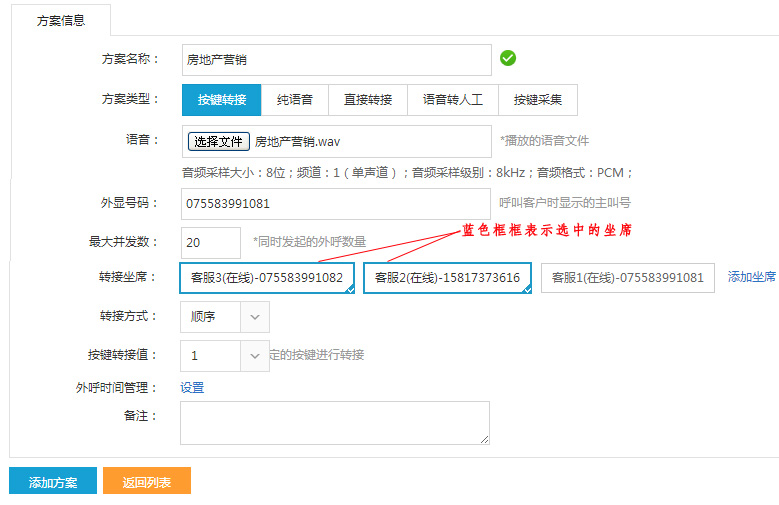Select the 纯语音 plan type
The width and height of the screenshot is (779, 505).
click(x=295, y=100)
